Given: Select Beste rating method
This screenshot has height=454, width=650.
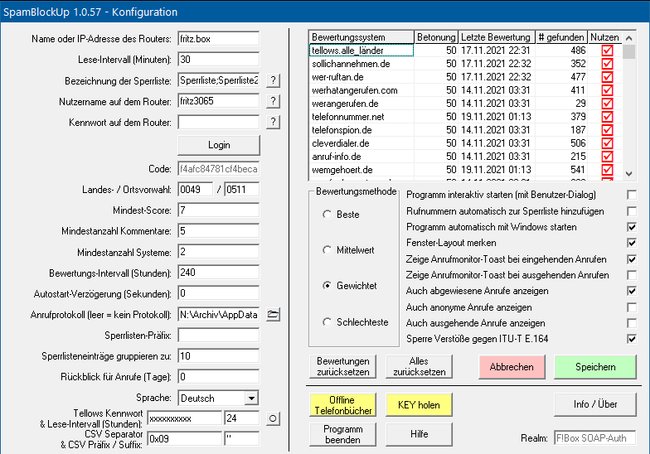Looking at the screenshot, I should [x=327, y=214].
